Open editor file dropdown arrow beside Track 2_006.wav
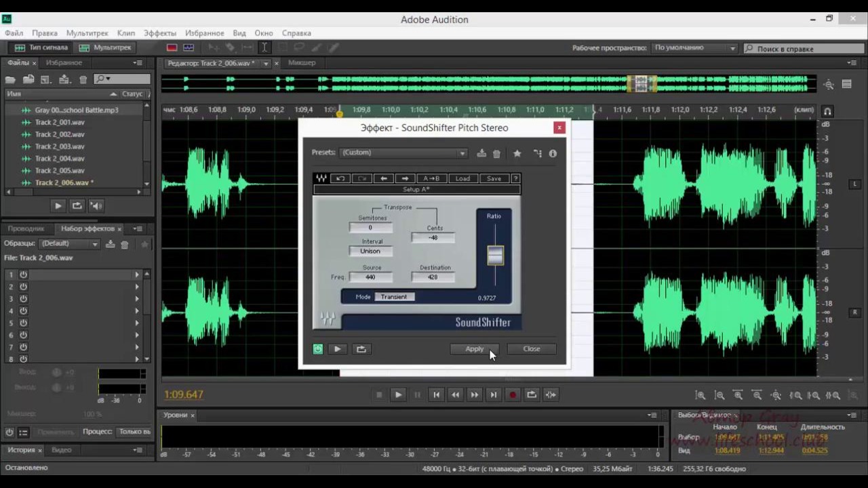 (x=266, y=63)
